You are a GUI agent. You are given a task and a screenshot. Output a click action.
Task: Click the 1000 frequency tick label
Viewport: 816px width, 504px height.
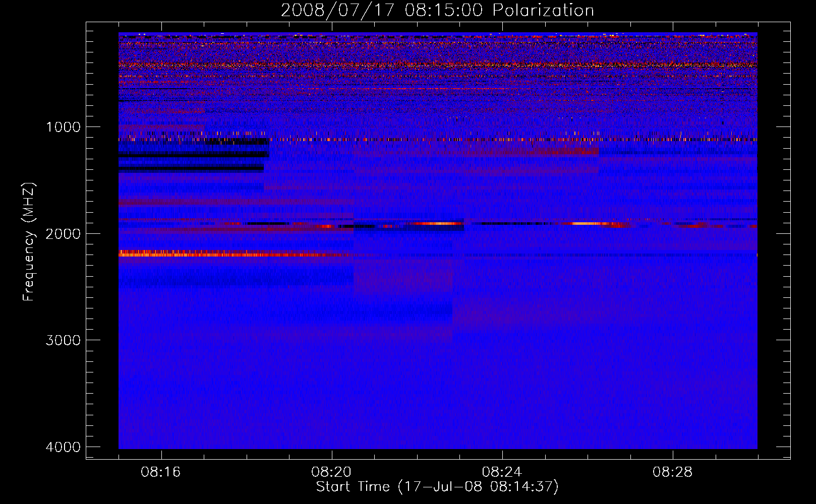(64, 127)
